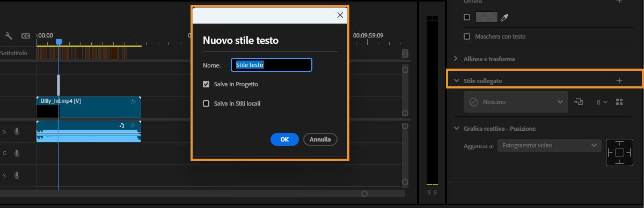Enable Salva in Stili locali checkbox

206,103
